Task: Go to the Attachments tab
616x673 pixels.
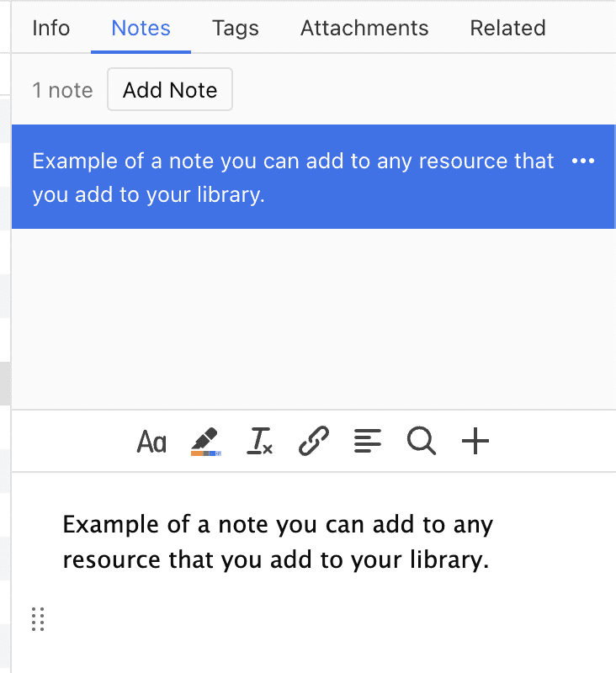Action: 364,29
